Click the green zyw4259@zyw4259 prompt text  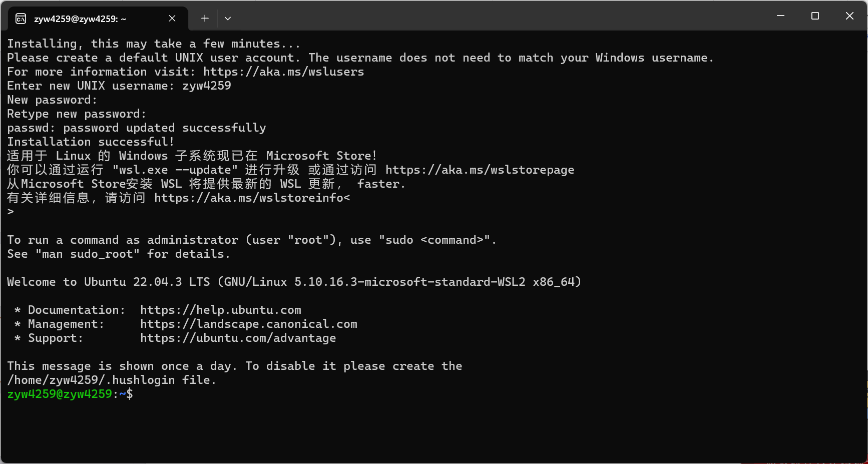pos(60,394)
